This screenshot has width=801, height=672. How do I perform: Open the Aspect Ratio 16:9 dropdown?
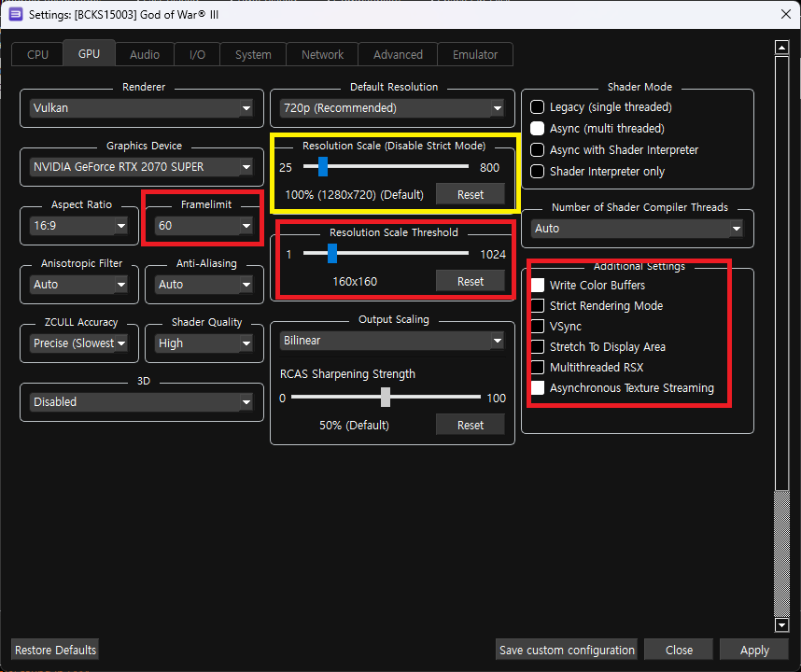click(79, 226)
